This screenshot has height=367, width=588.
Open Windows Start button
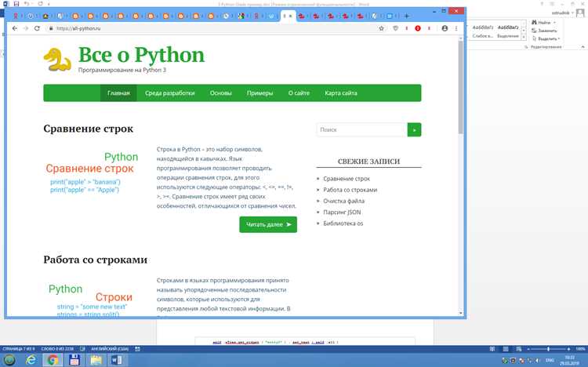tap(9, 360)
